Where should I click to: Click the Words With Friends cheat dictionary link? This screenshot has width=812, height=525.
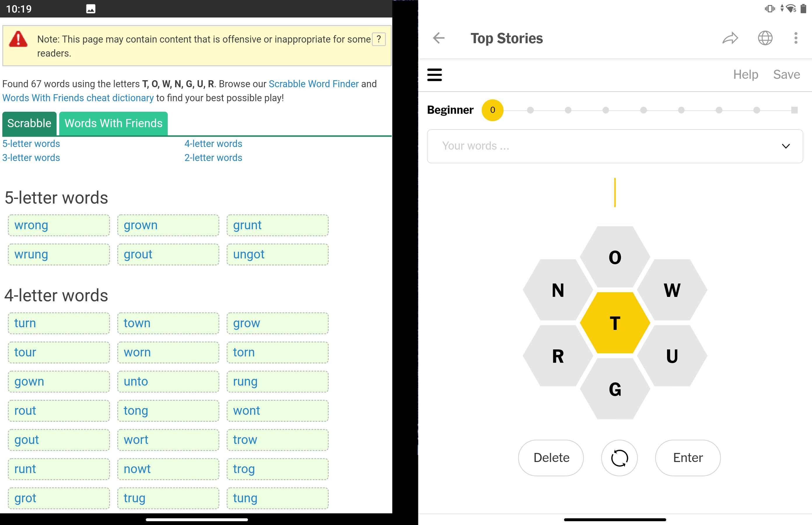point(78,98)
